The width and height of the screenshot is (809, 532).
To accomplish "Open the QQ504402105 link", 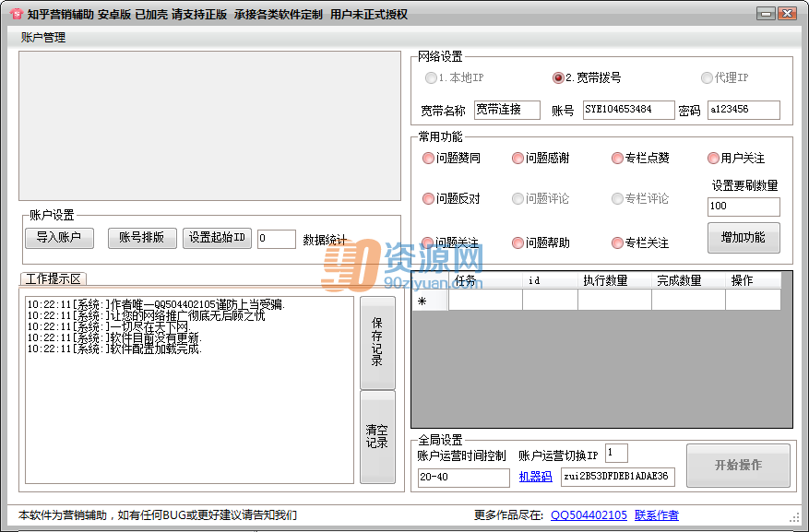I will tap(589, 515).
